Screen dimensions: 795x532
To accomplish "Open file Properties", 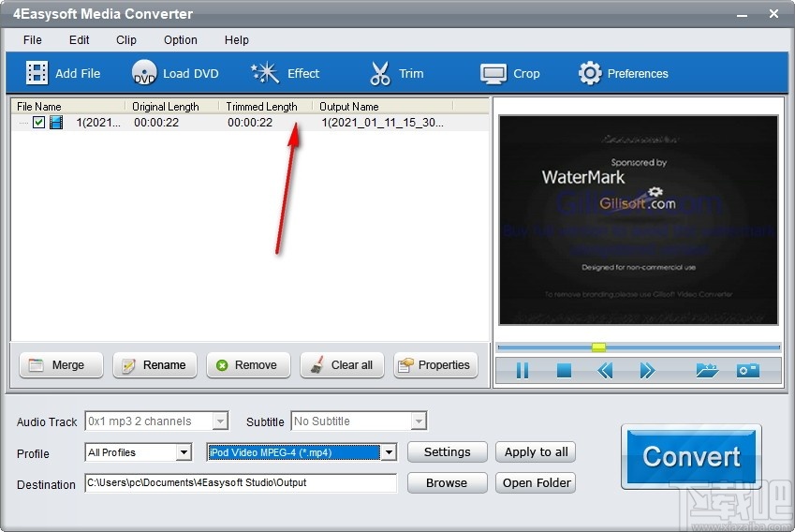I will pos(435,365).
